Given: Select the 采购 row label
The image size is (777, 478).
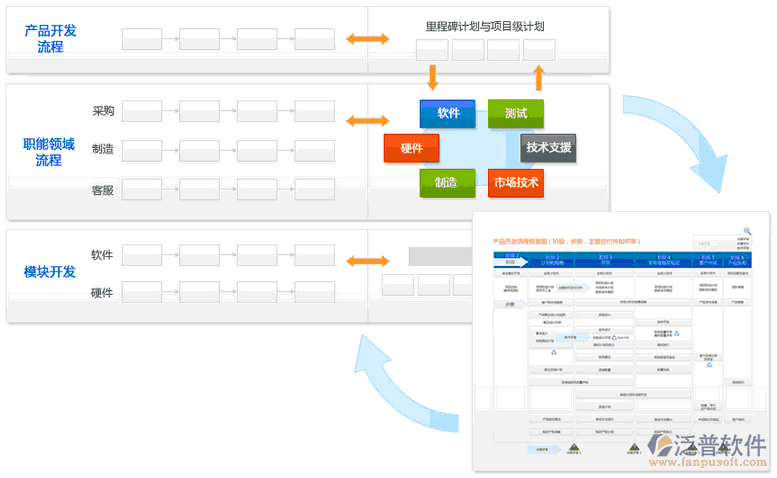Looking at the screenshot, I should pos(103,111).
